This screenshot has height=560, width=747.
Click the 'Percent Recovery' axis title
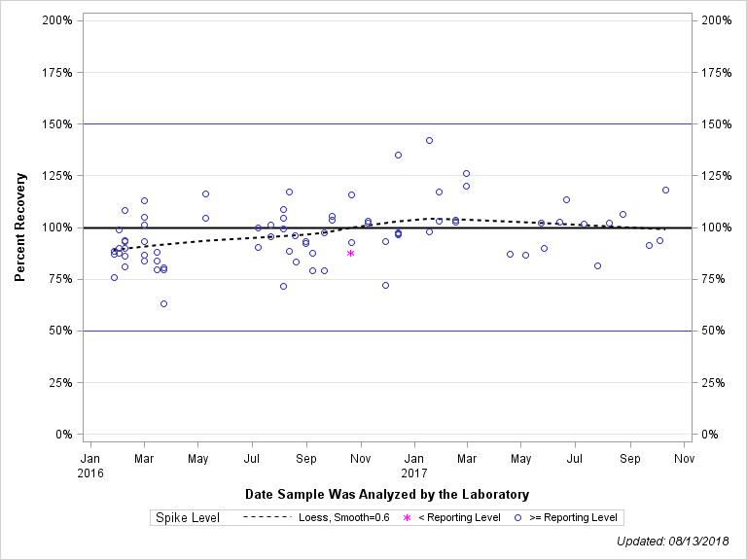click(19, 227)
